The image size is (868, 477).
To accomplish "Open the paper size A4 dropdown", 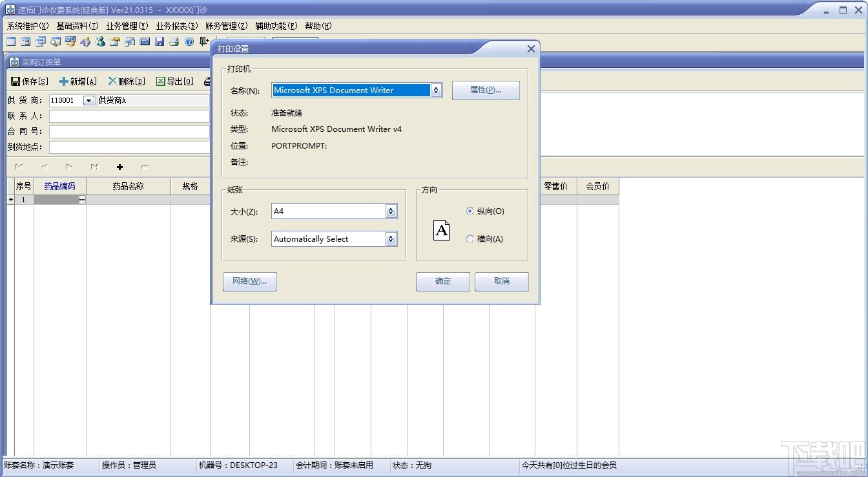I will click(390, 211).
